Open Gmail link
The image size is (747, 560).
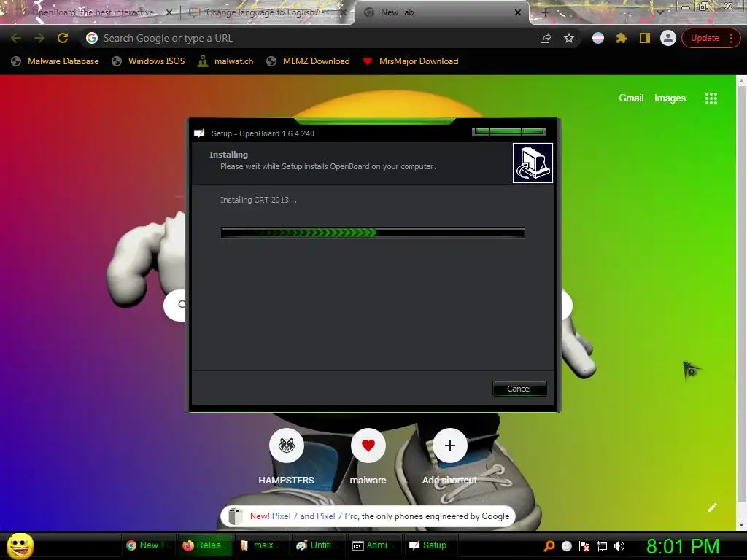point(631,98)
